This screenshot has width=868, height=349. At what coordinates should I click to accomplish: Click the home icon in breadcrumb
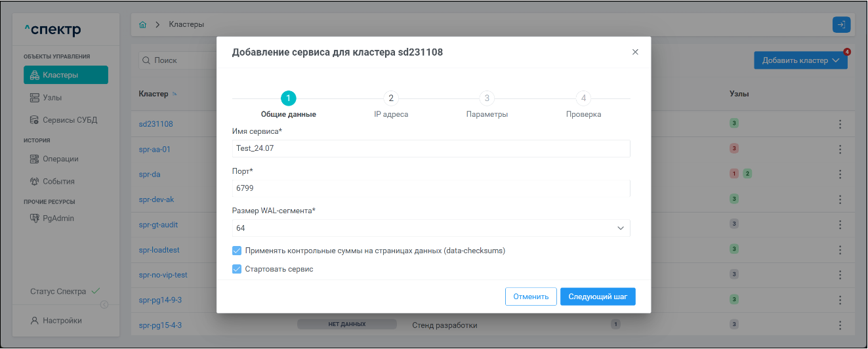[143, 24]
